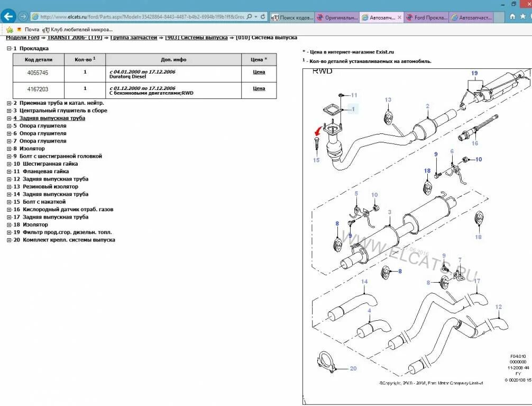Expand 4 Задняя выпускная труба node
This screenshot has width=532, height=406.
coord(9,118)
